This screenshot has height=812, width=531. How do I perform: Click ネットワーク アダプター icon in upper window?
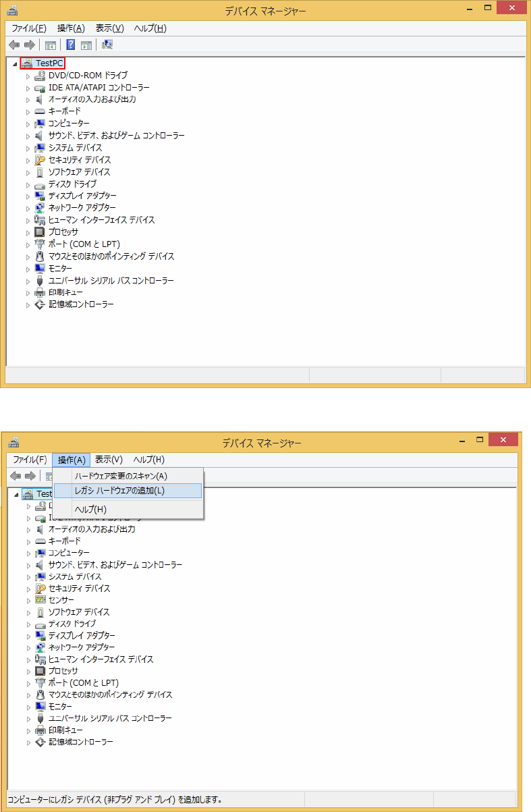(40, 208)
